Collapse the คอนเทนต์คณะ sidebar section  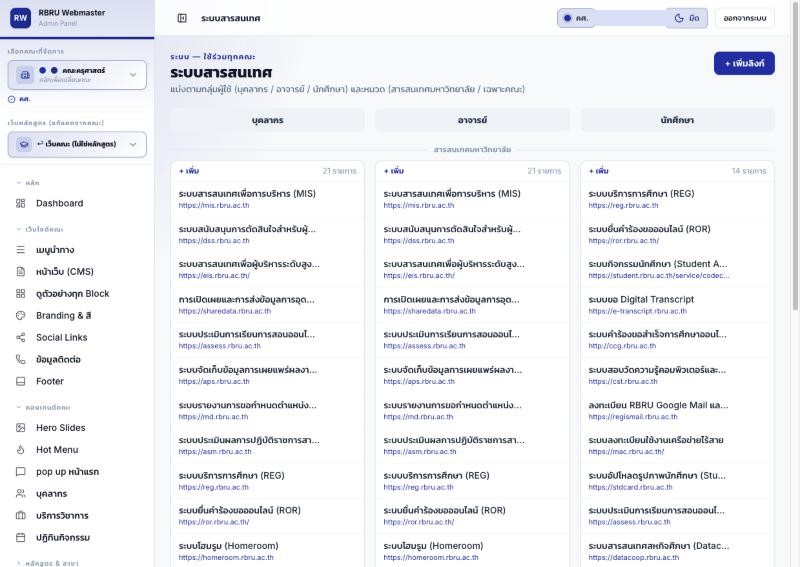point(43,407)
